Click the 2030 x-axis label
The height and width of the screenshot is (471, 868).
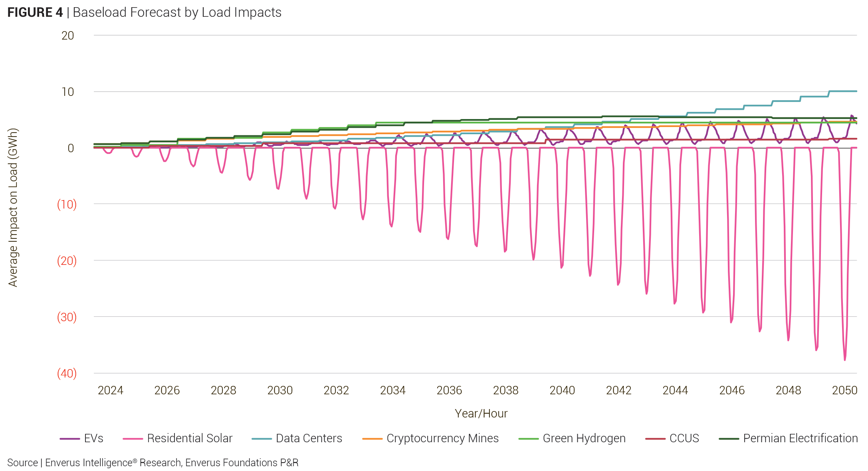click(x=280, y=390)
